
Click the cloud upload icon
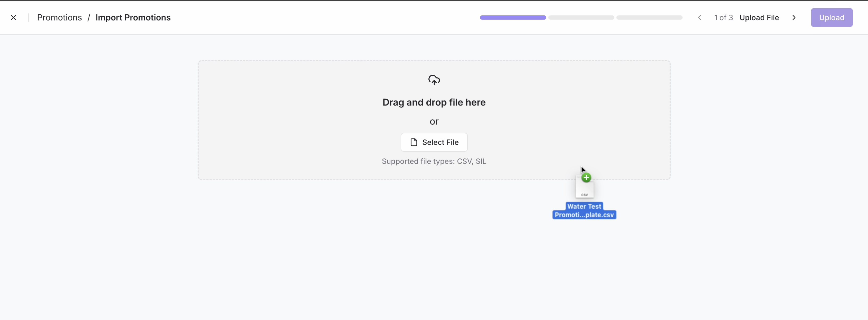(x=434, y=79)
